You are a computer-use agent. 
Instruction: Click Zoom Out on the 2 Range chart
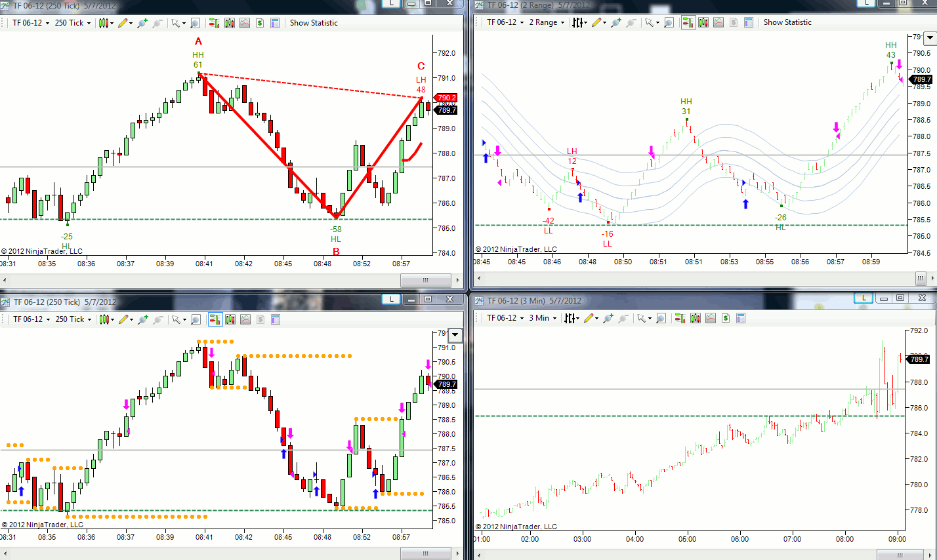tap(631, 22)
